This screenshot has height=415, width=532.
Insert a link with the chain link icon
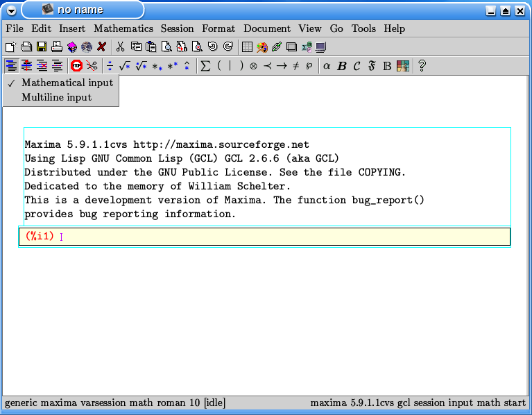point(277,46)
